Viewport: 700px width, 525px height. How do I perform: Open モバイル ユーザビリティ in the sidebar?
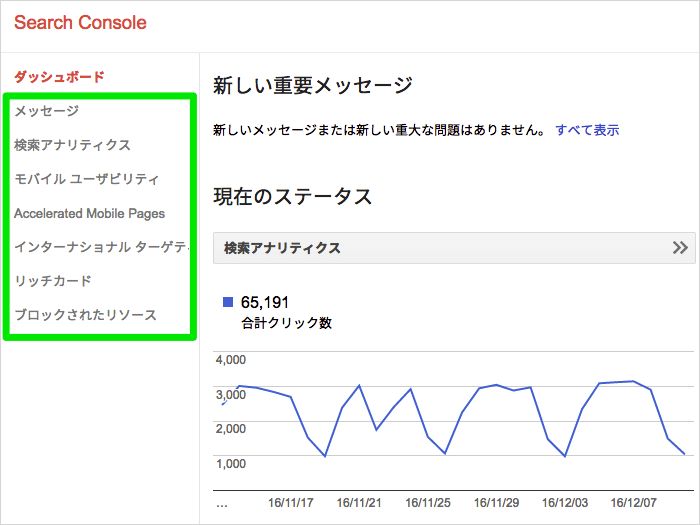tap(87, 179)
